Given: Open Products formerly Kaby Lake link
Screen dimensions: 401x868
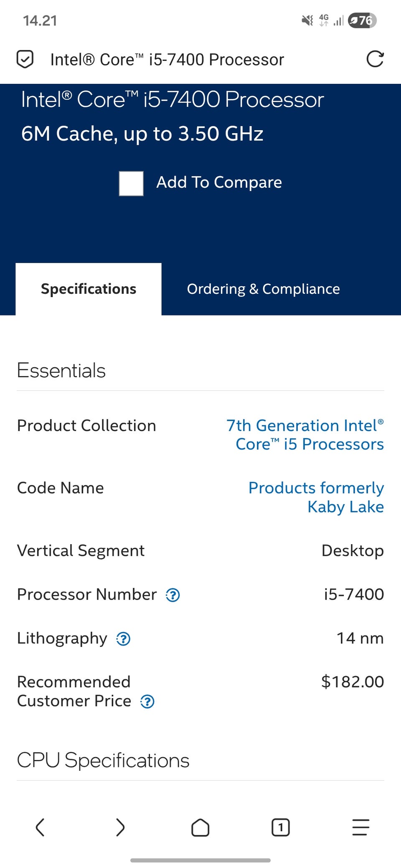Looking at the screenshot, I should tap(316, 497).
